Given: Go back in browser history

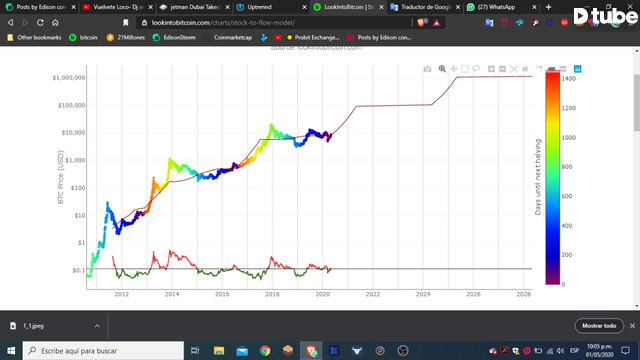Looking at the screenshot, I should [x=11, y=22].
